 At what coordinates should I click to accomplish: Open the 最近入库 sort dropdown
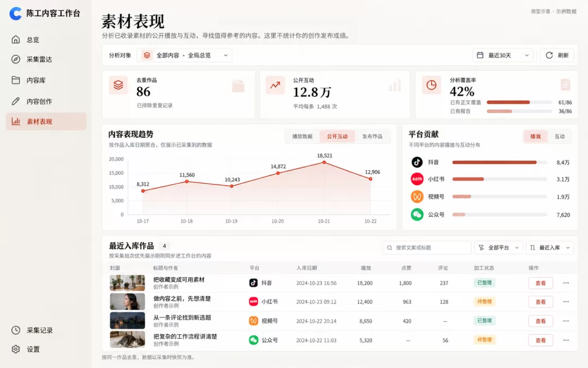[x=550, y=248]
